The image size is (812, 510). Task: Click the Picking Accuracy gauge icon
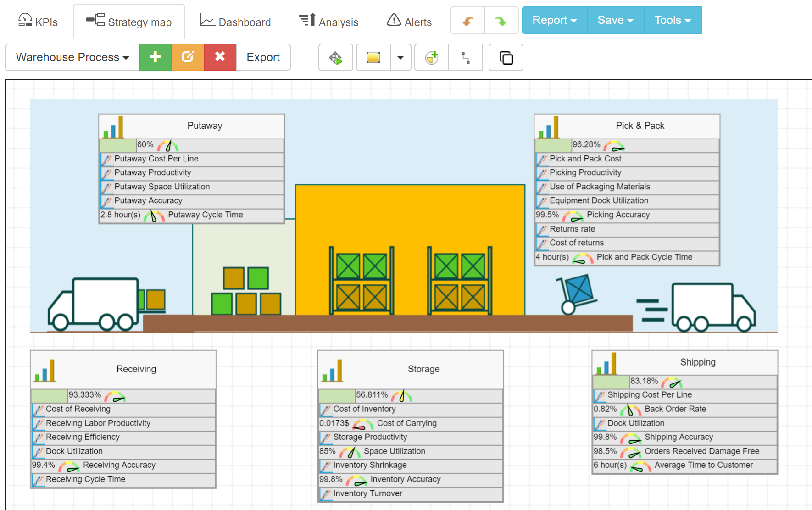(x=573, y=216)
